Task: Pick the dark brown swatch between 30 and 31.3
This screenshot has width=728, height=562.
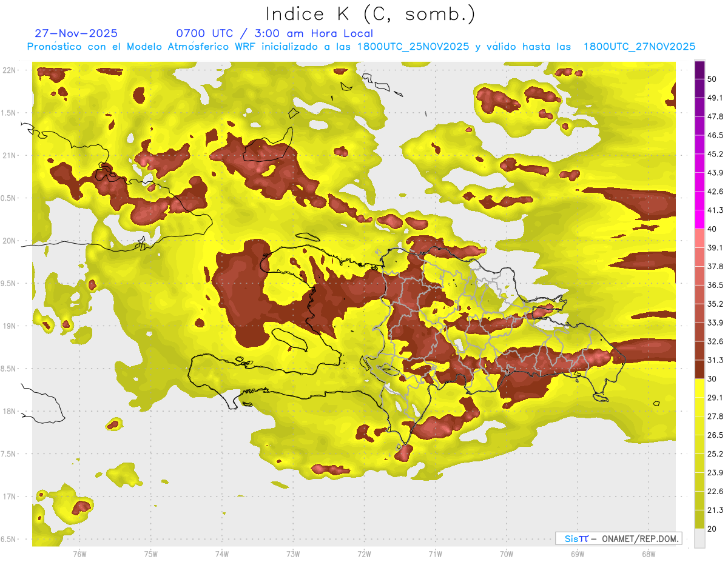Action: tap(699, 370)
